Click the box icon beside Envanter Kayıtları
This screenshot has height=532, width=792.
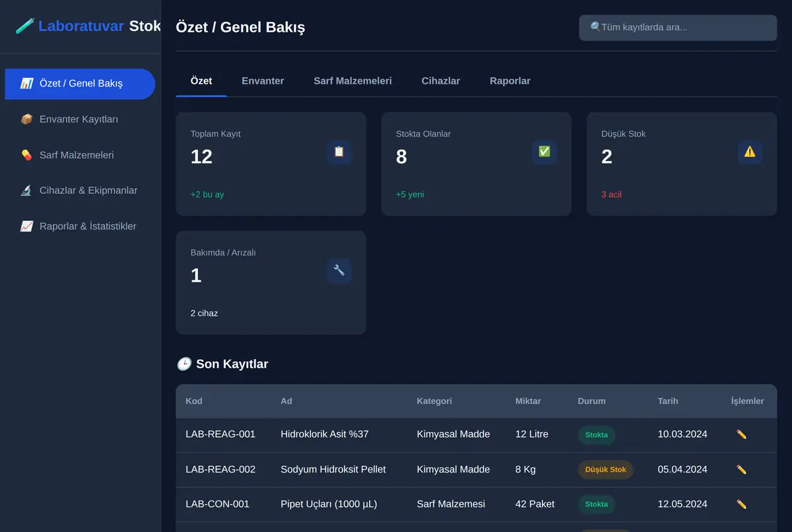tap(26, 119)
